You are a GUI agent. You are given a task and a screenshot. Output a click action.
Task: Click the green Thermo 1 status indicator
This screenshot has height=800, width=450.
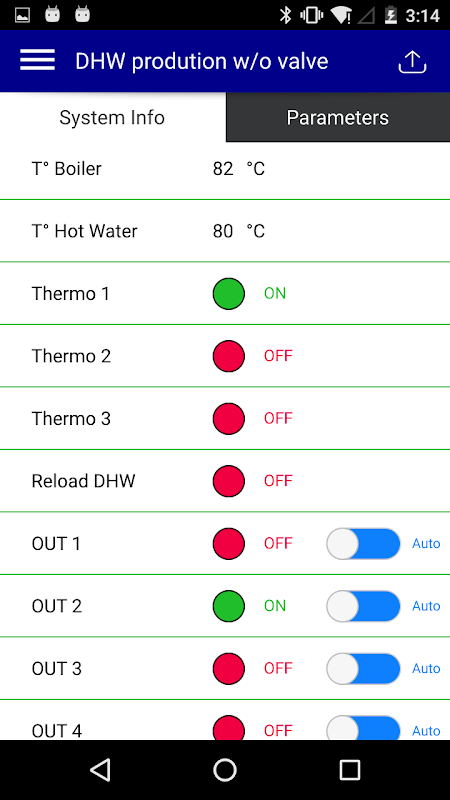pyautogui.click(x=229, y=294)
